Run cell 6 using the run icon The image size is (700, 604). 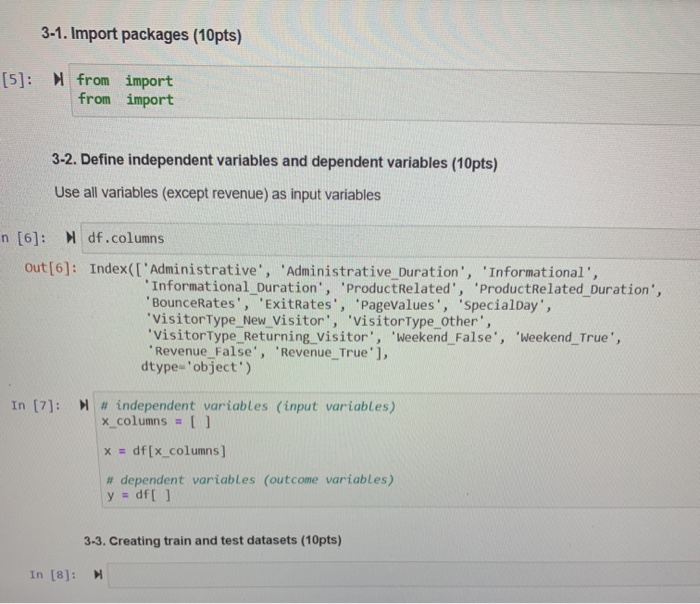(x=71, y=237)
